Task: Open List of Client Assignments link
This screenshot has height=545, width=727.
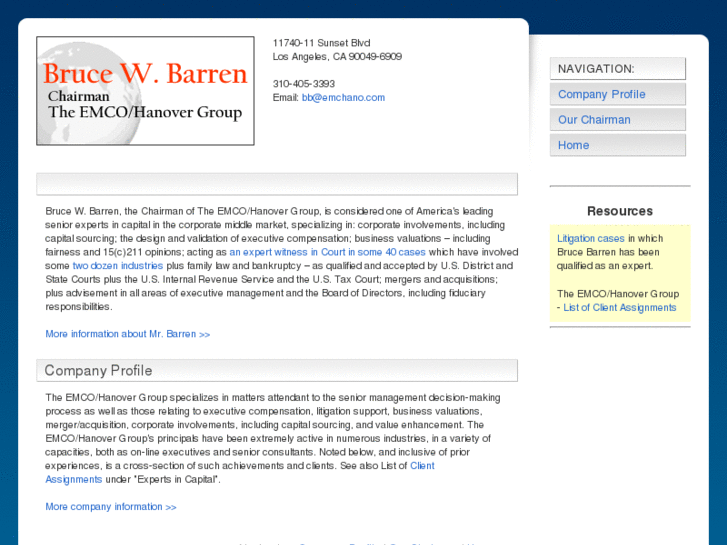Action: [619, 308]
